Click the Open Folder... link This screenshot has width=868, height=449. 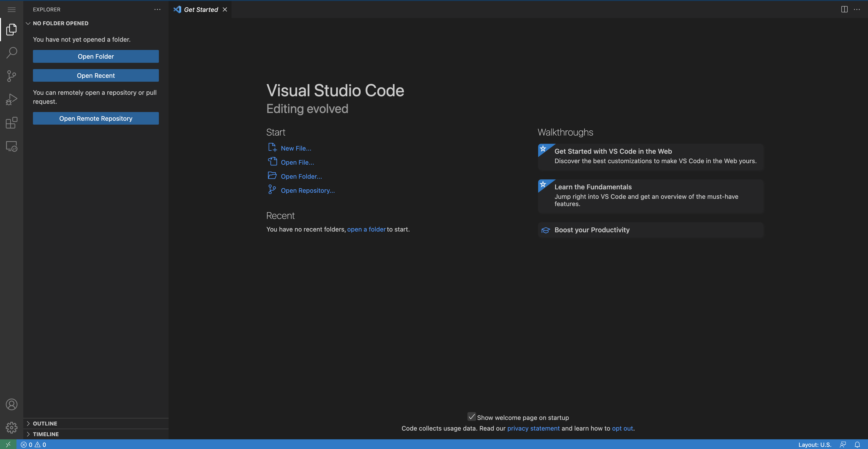point(301,176)
